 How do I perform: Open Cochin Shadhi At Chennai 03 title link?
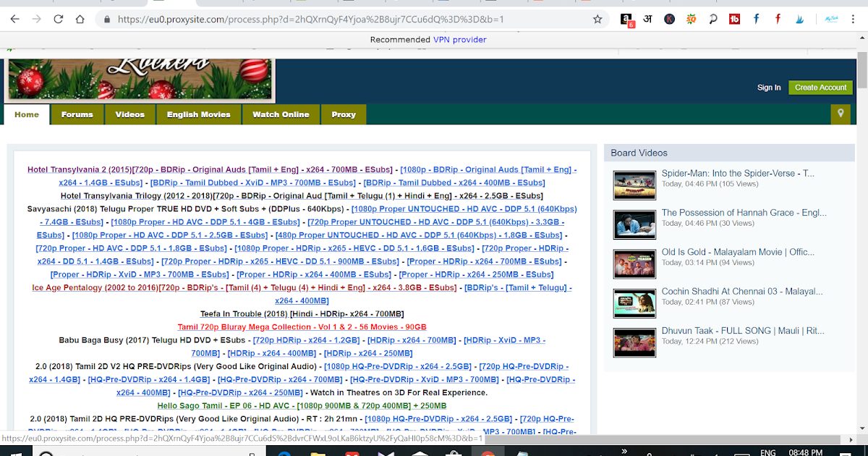pyautogui.click(x=742, y=292)
